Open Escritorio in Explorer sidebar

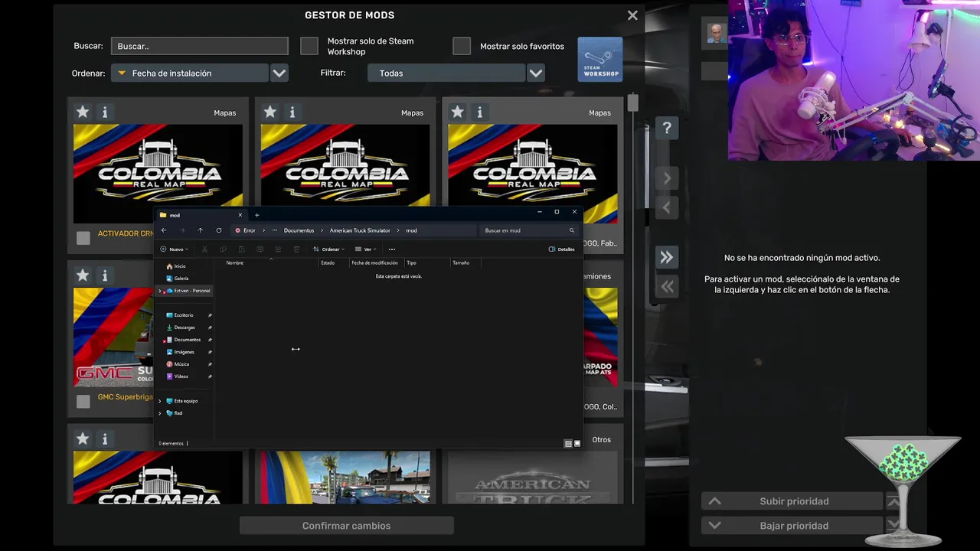point(184,315)
